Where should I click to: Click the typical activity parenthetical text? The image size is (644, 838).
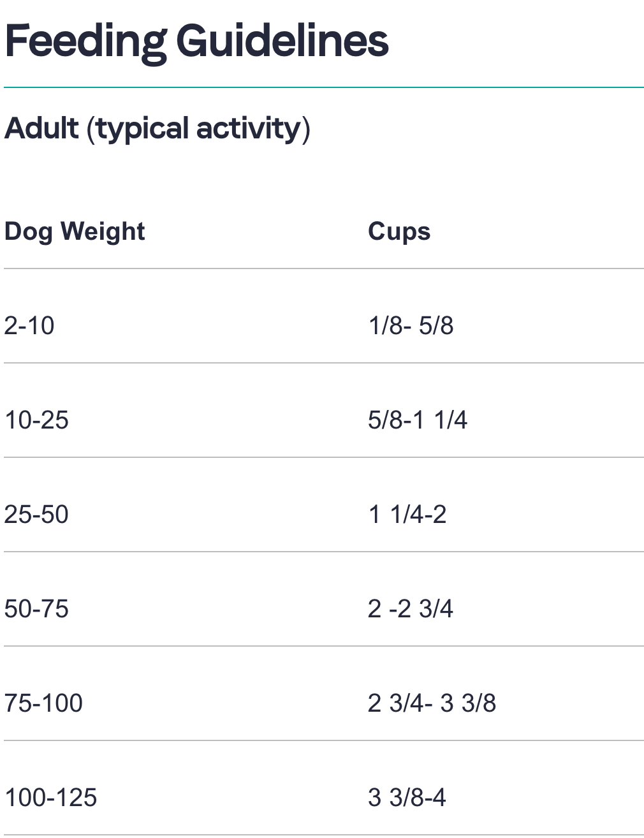pos(198,129)
